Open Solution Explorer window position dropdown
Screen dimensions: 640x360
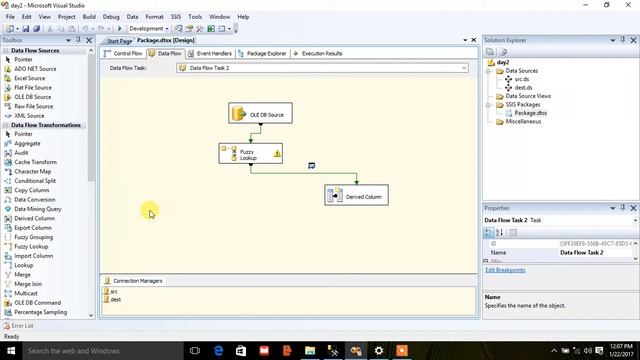point(613,40)
